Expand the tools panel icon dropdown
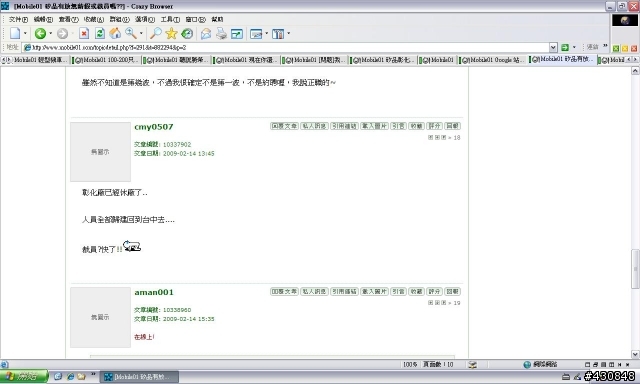Screen dimensions: 640x384 click(x=289, y=33)
